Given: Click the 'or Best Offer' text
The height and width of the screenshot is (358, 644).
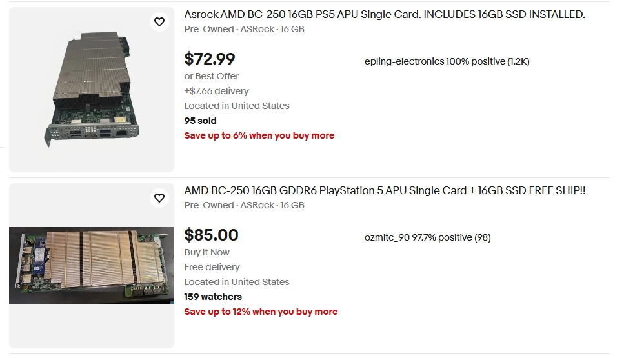Looking at the screenshot, I should pos(212,76).
